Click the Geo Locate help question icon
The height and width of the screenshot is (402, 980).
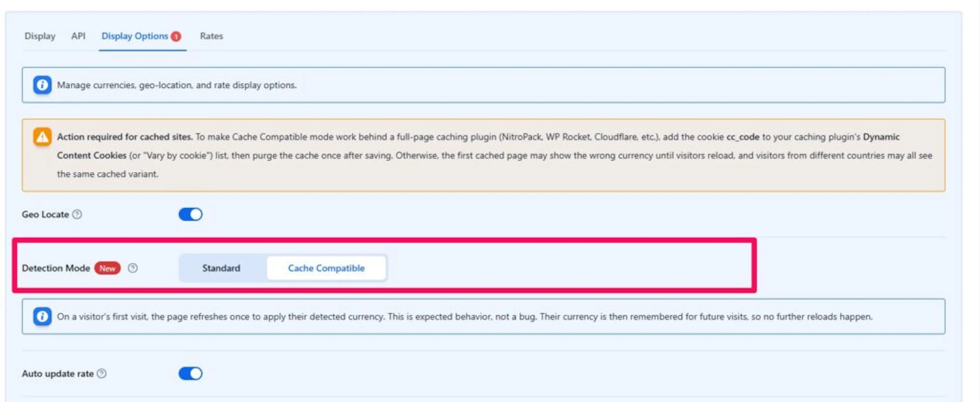[x=77, y=214]
